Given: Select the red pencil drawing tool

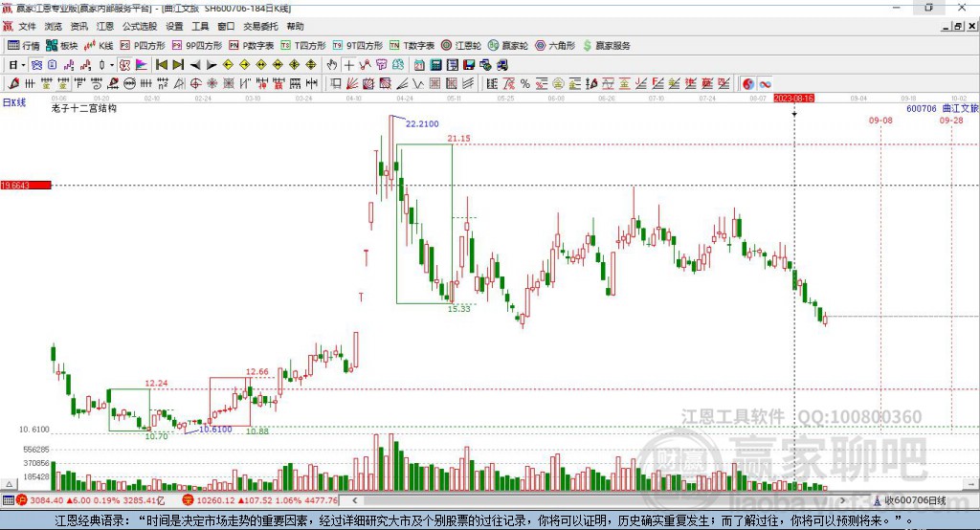Looking at the screenshot, I should point(13,83).
